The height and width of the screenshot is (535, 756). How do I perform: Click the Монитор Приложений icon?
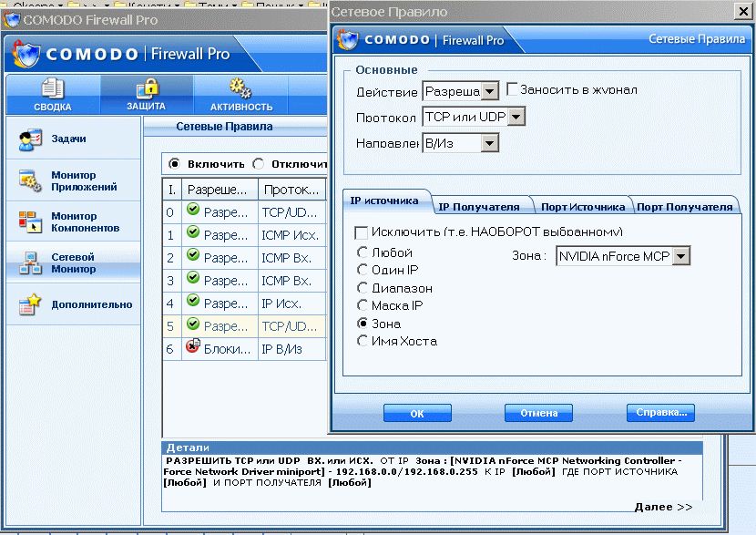(30, 180)
